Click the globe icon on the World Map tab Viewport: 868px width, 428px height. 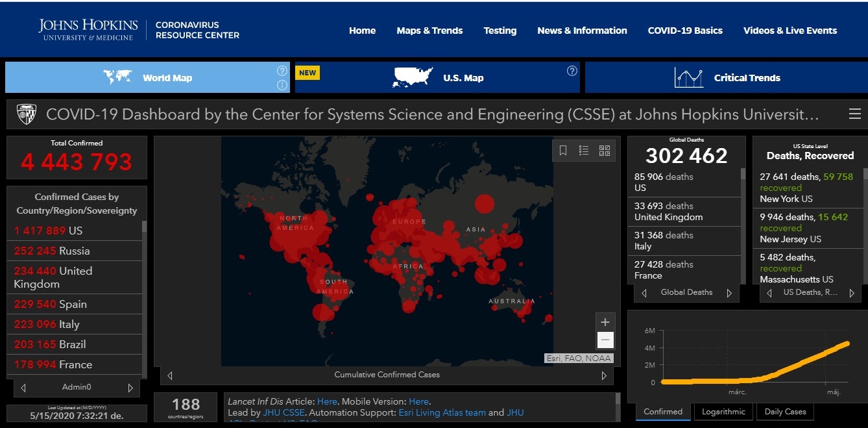(x=117, y=77)
